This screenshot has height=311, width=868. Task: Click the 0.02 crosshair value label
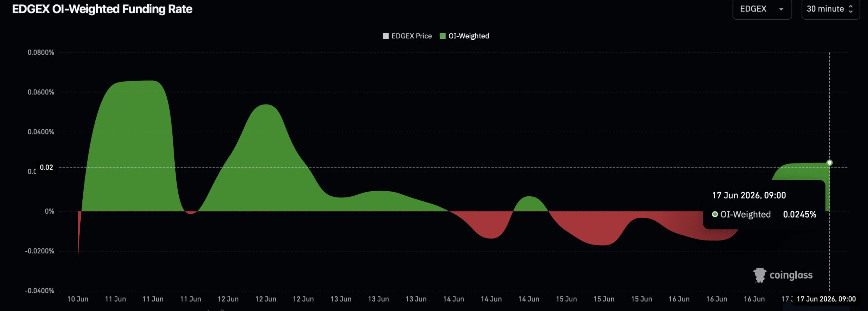pyautogui.click(x=46, y=168)
